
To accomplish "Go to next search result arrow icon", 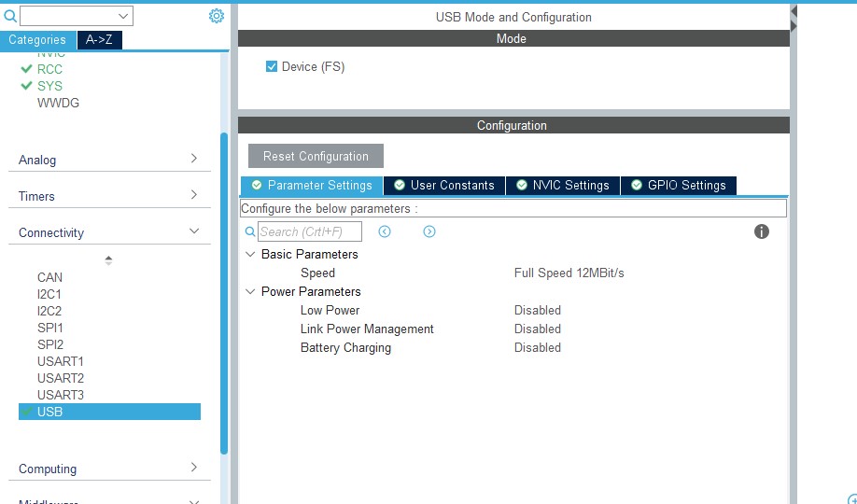I will (x=429, y=231).
